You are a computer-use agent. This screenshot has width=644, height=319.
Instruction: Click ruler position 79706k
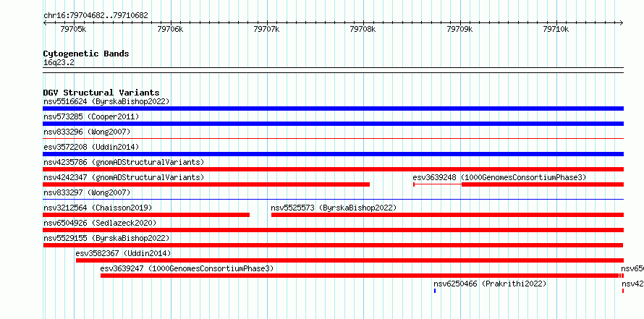coord(171,29)
